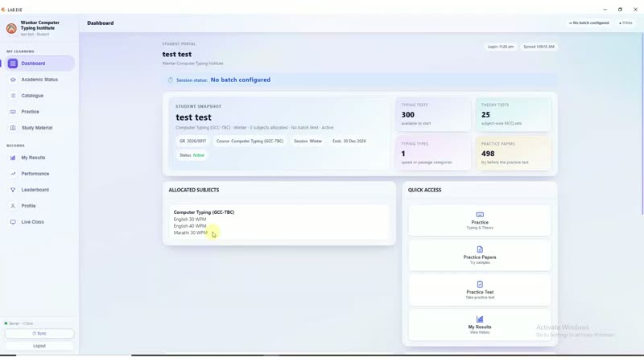The height and width of the screenshot is (362, 644).
Task: Click the document icon in Practice Papers card
Action: [x=480, y=249]
